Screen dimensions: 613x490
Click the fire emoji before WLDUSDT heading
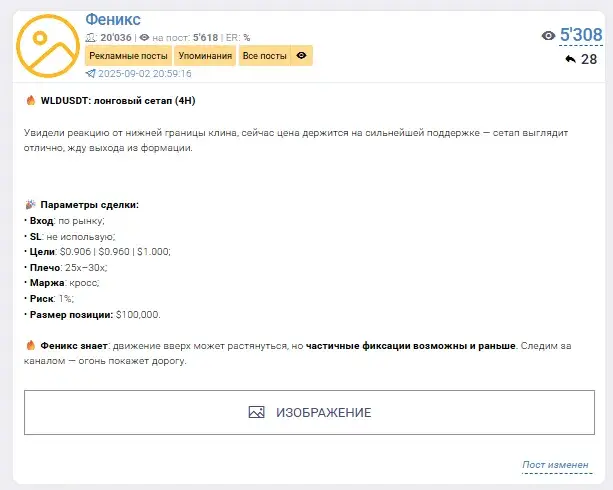tap(31, 101)
